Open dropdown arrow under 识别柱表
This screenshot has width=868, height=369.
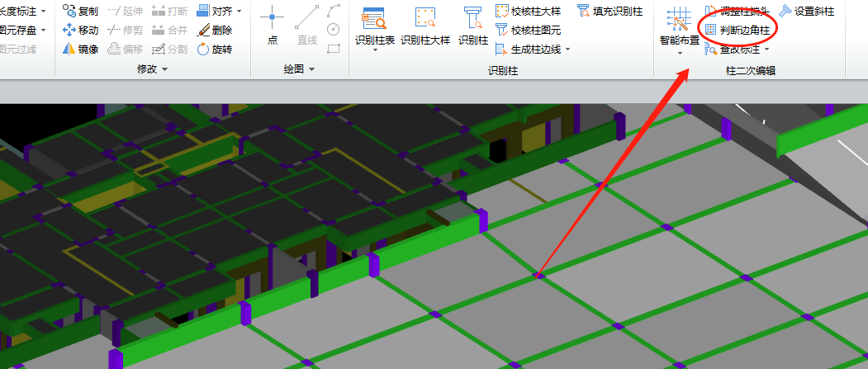(375, 51)
